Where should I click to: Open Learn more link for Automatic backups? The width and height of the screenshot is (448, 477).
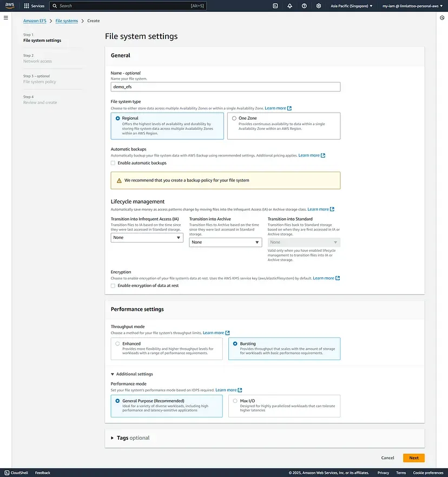pyautogui.click(x=309, y=155)
